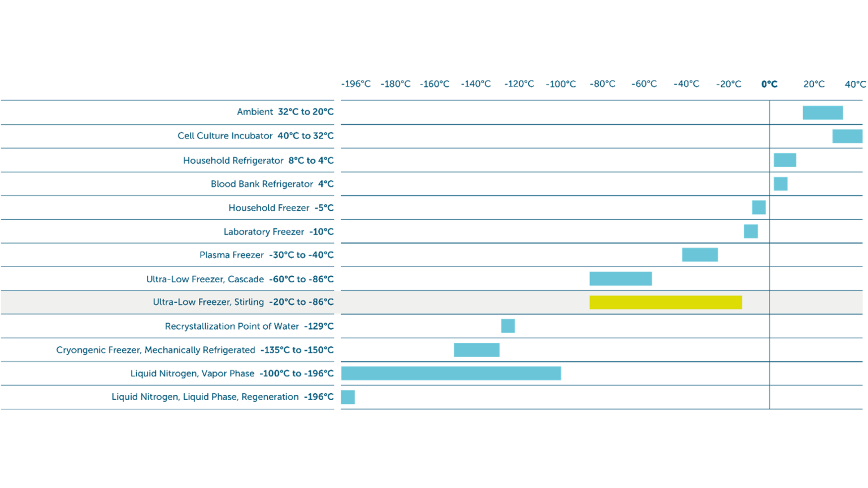Viewport: 868px width, 488px height.
Task: Click the Blood Bank Refrigerator label
Action: tap(272, 184)
